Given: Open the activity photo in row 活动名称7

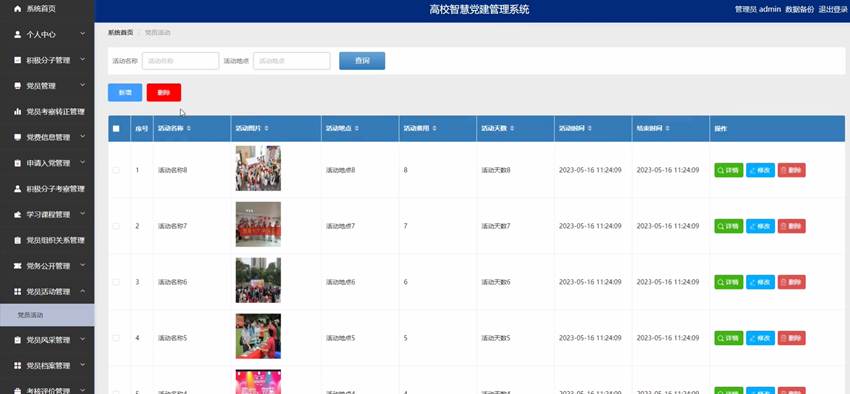Looking at the screenshot, I should [258, 224].
